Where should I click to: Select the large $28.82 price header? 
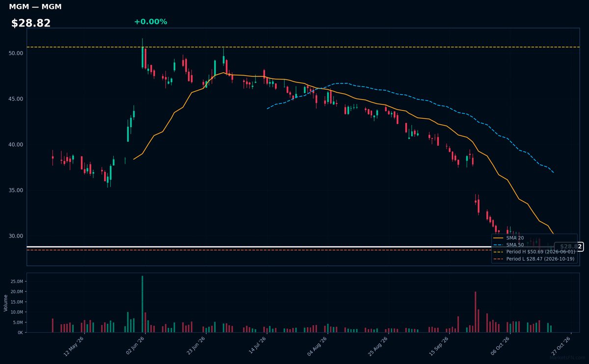pyautogui.click(x=31, y=23)
